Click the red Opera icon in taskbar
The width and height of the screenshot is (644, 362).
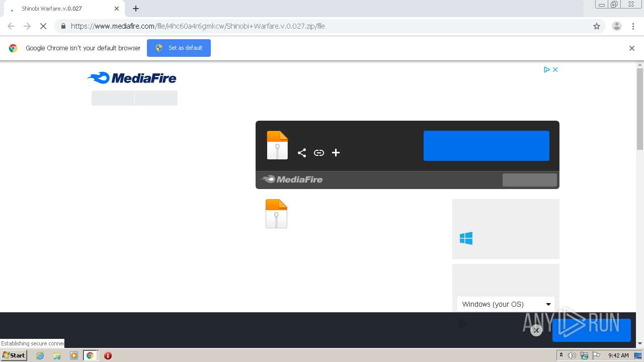coord(108,355)
